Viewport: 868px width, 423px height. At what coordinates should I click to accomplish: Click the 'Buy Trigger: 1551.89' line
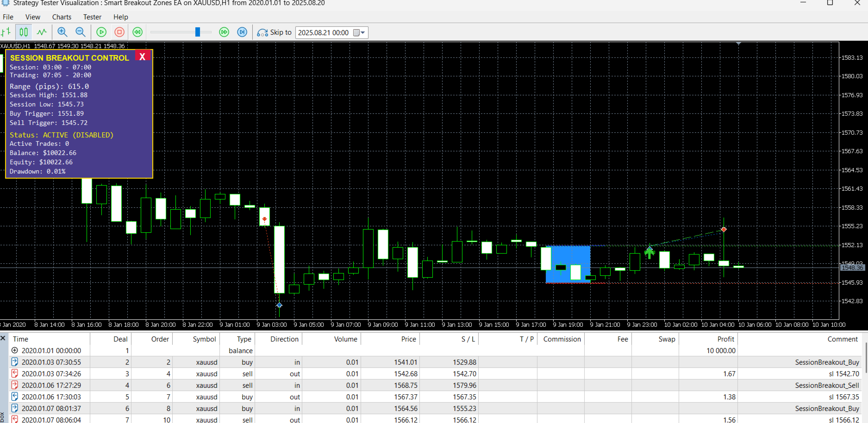pyautogui.click(x=47, y=113)
